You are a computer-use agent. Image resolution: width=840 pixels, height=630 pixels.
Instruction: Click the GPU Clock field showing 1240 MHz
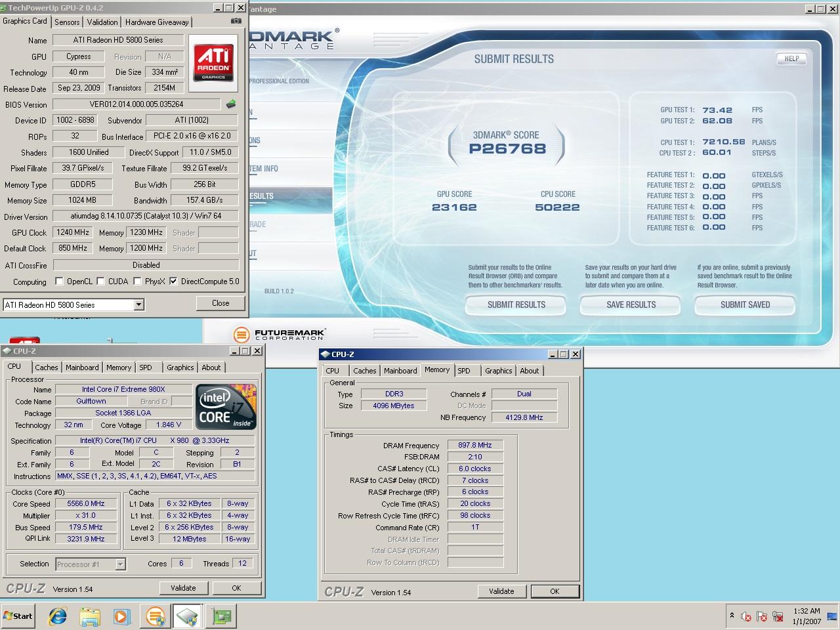pos(73,232)
